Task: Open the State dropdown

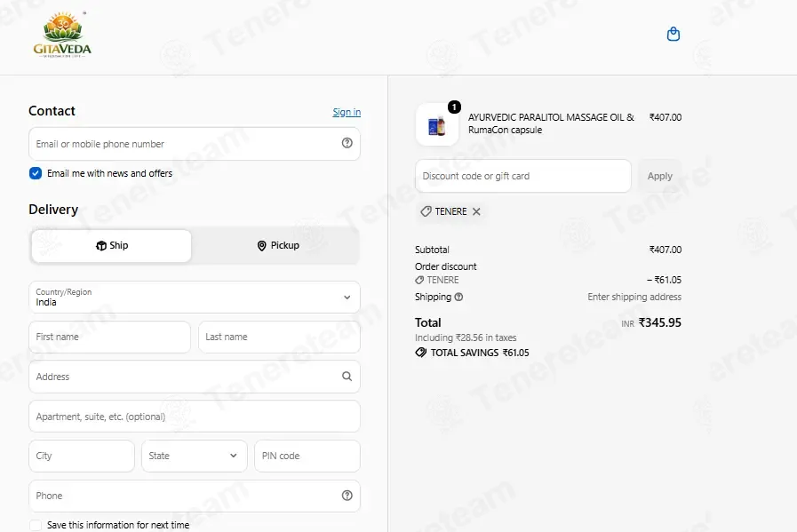Action: (195, 456)
